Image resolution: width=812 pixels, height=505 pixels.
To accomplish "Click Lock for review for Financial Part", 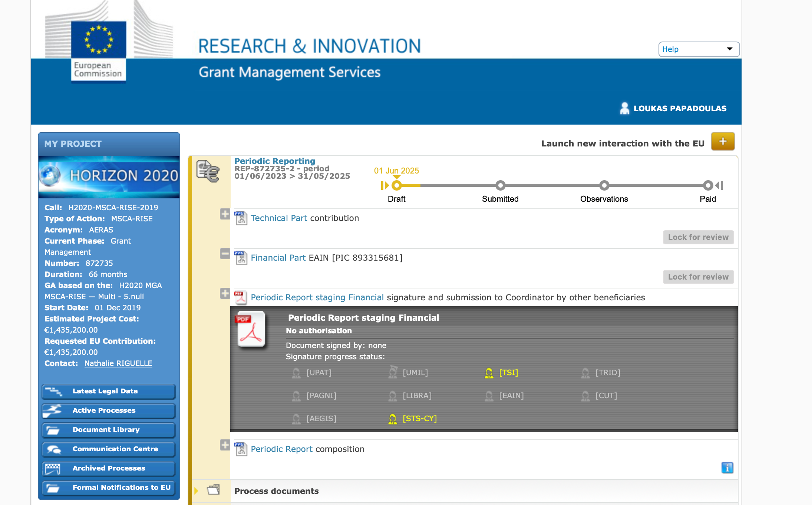I will pos(698,277).
